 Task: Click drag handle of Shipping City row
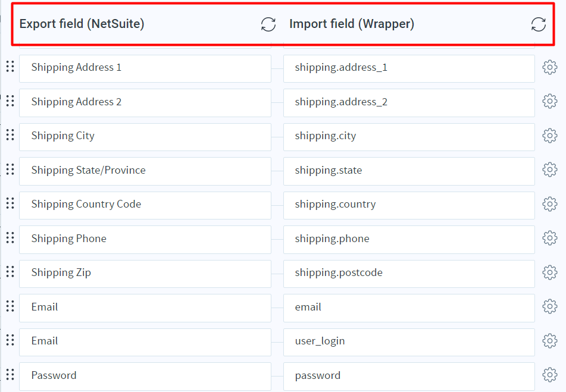click(10, 135)
